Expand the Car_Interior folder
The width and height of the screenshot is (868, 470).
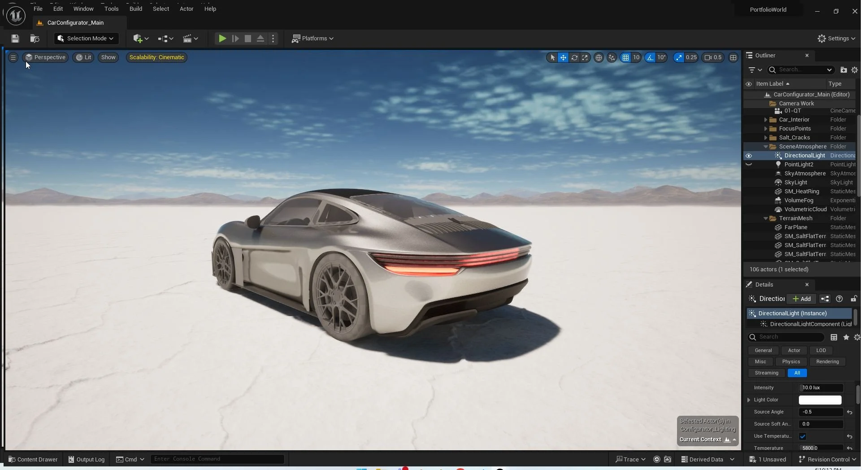coord(766,120)
